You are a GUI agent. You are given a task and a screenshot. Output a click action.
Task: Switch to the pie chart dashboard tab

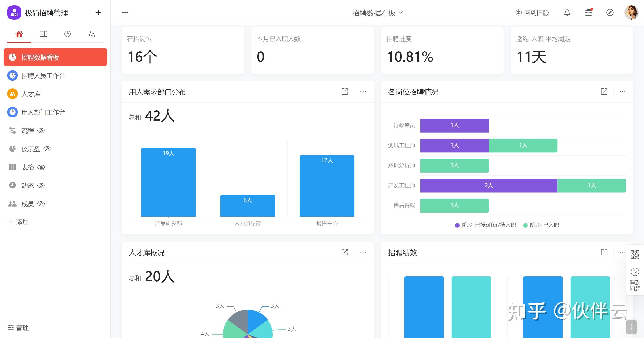pos(68,34)
